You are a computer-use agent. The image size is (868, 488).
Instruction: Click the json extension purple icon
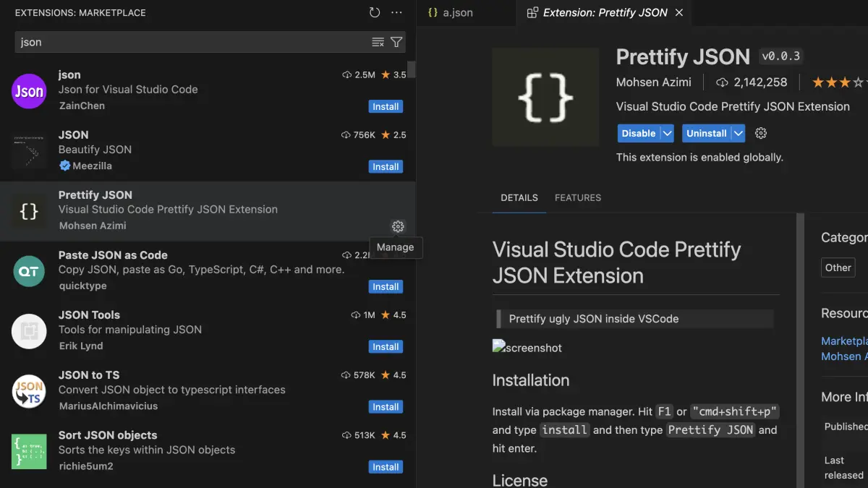29,91
